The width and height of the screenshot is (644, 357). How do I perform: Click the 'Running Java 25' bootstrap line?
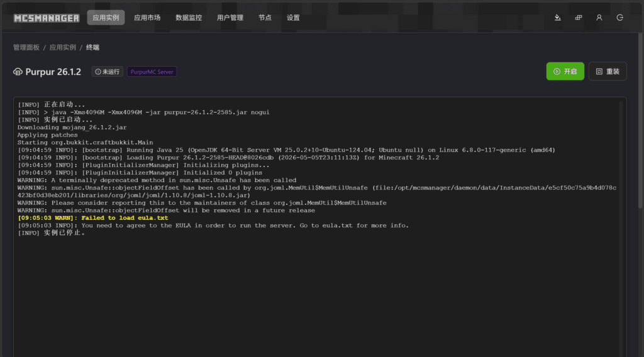click(286, 150)
